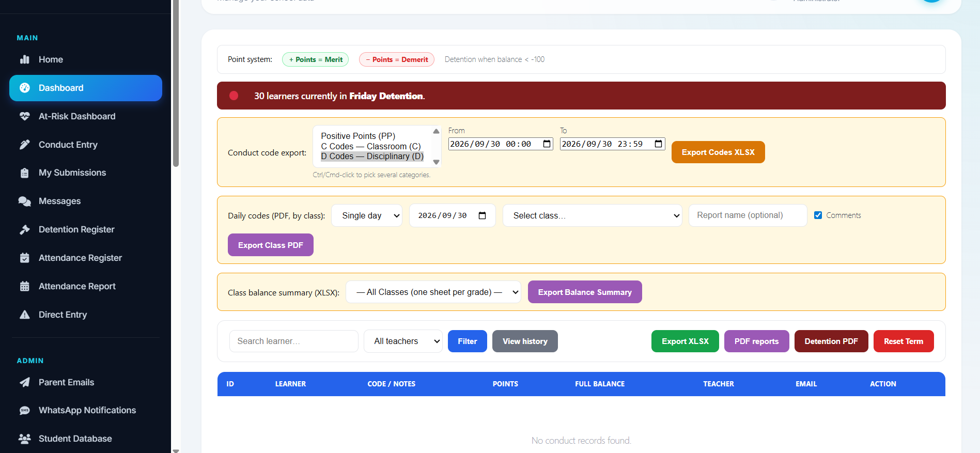Click the blue Filter button

(x=467, y=341)
